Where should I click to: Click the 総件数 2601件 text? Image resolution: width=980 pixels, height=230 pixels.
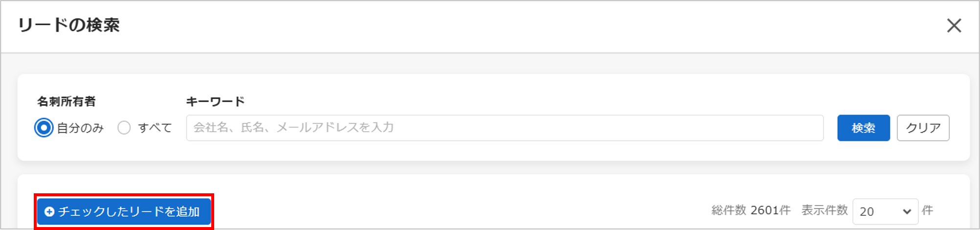coord(751,210)
